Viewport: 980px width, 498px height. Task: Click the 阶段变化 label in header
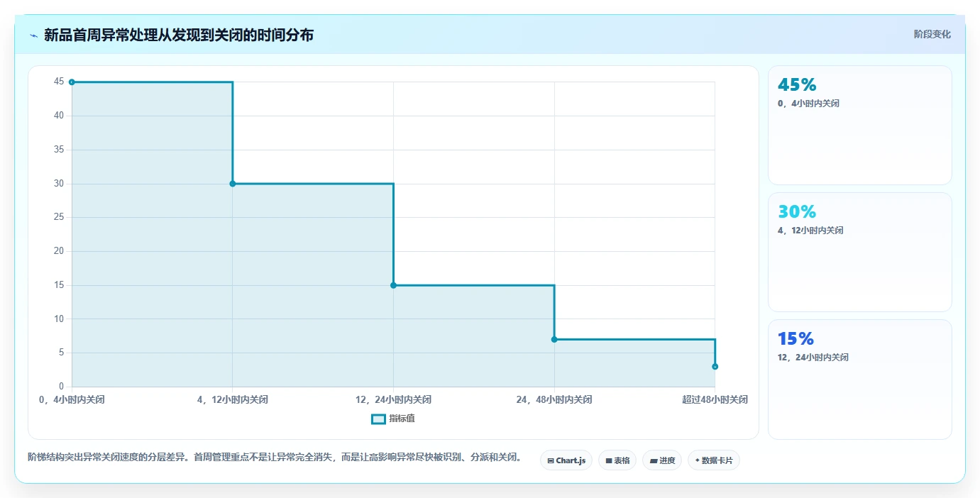932,34
